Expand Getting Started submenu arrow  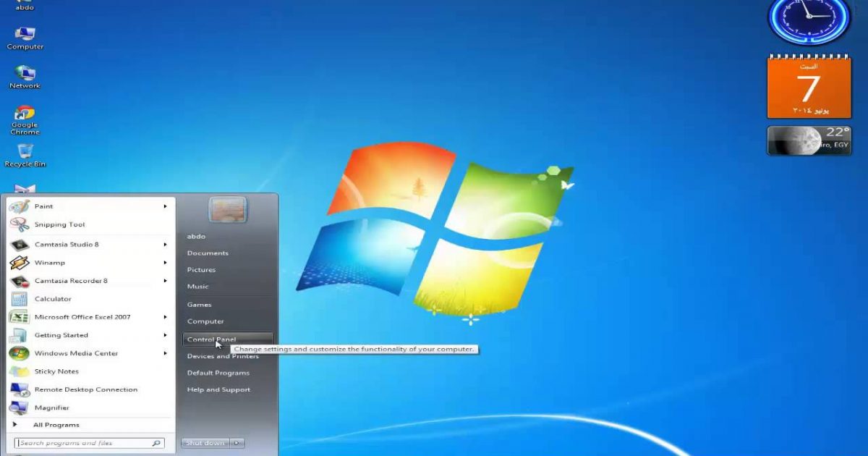166,335
